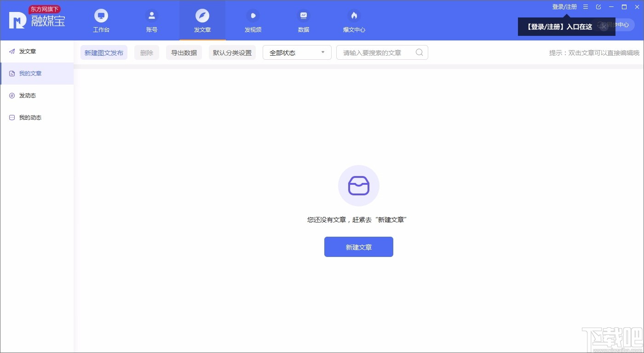Select the 发动态 icon in the sidebar
Image resolution: width=644 pixels, height=353 pixels.
coord(11,96)
